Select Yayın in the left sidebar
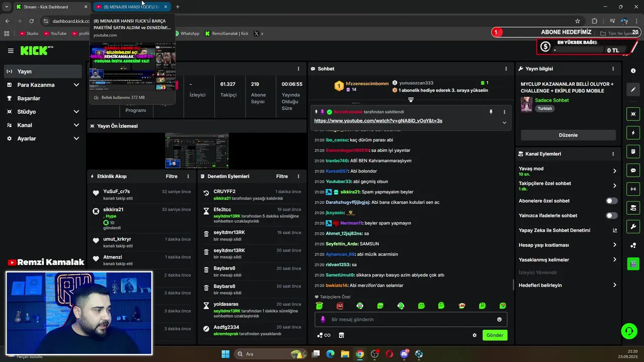 pos(42,71)
